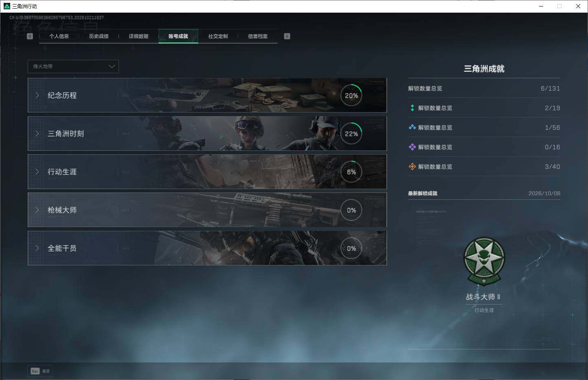The width and height of the screenshot is (588, 380).
Task: Click the 战斗大师 II achievement name
Action: (484, 297)
